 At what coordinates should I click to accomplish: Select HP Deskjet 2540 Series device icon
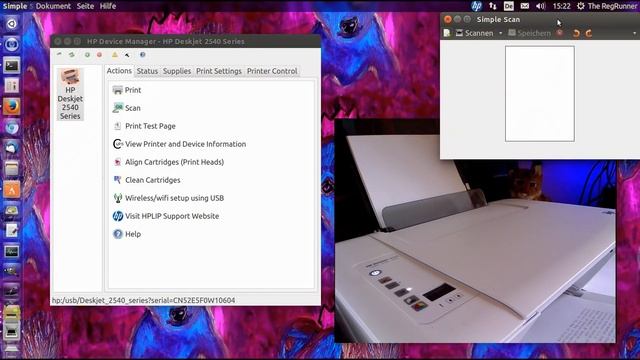coord(70,94)
